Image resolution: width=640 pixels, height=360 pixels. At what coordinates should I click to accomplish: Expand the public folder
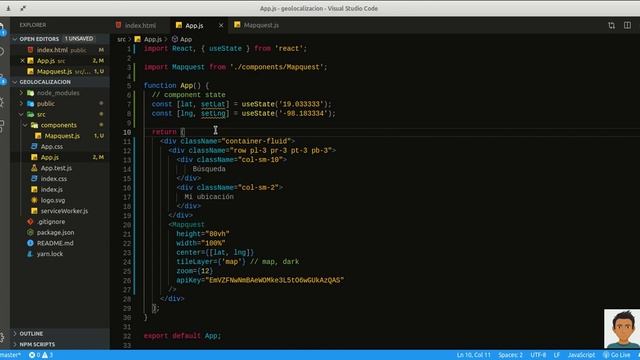tap(21, 103)
